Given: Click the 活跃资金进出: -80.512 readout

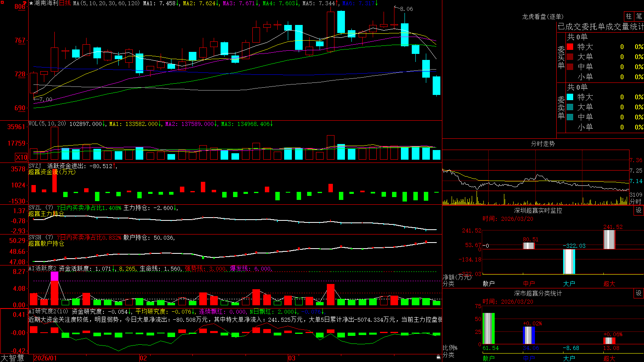Looking at the screenshot, I should pos(82,166).
